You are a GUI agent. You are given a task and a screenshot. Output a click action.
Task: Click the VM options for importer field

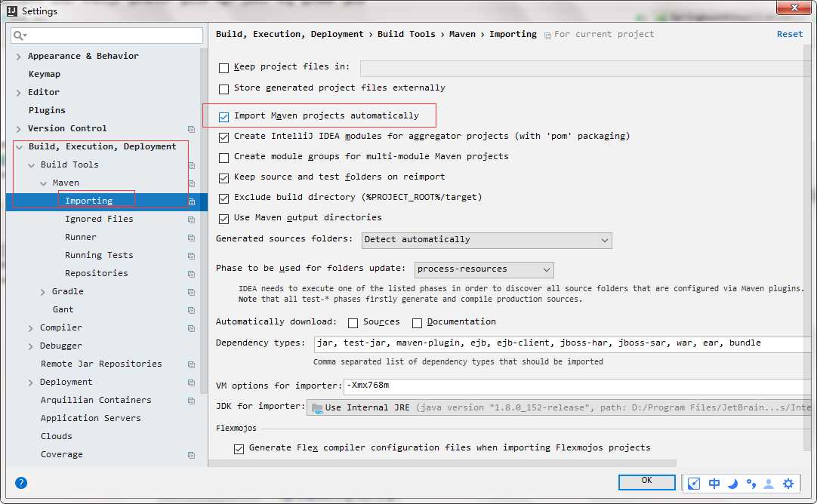click(x=578, y=386)
